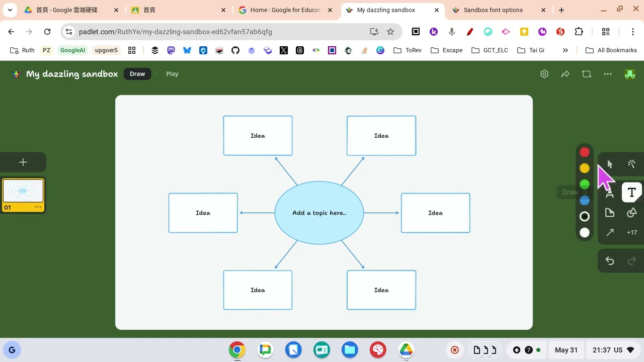Viewport: 644px width, 362px height.
Task: Click the middle-left Idea box
Action: pos(203,213)
